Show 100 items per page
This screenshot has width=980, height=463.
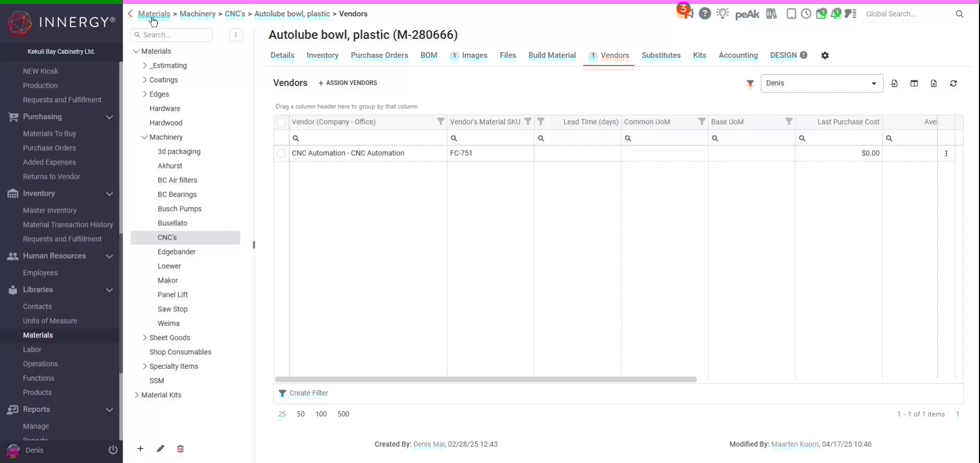(x=321, y=414)
